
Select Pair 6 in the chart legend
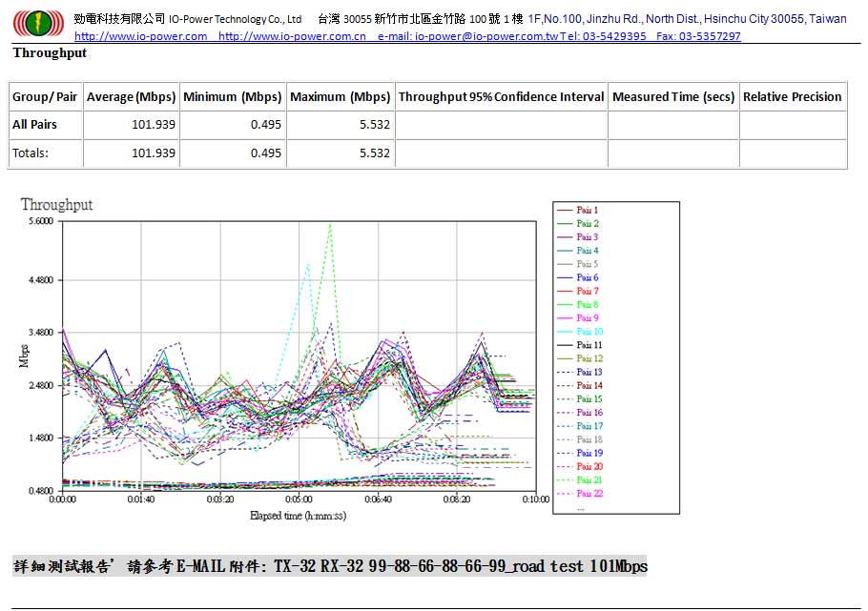(588, 277)
